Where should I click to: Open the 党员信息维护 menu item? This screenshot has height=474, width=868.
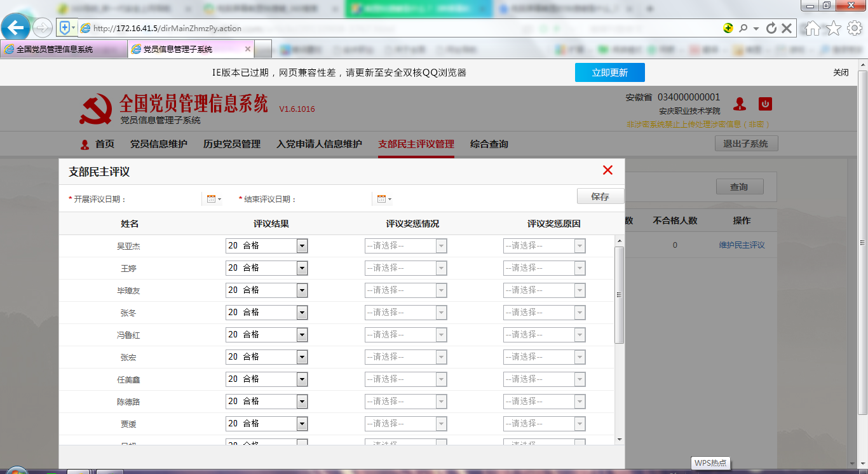(158, 144)
